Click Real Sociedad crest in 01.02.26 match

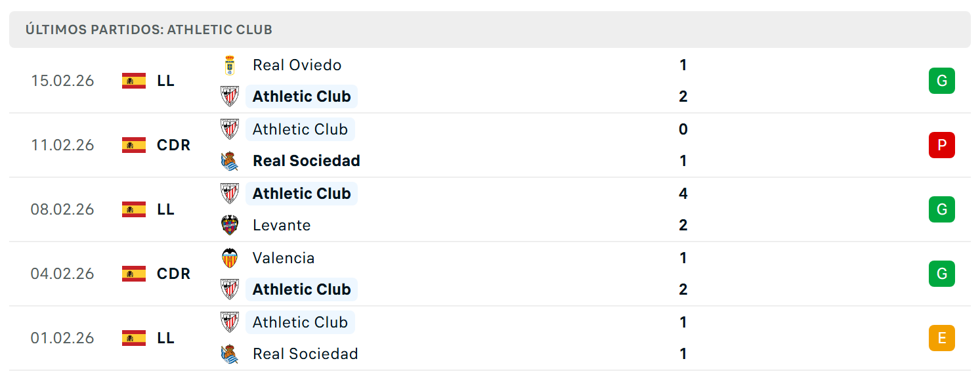coord(230,354)
